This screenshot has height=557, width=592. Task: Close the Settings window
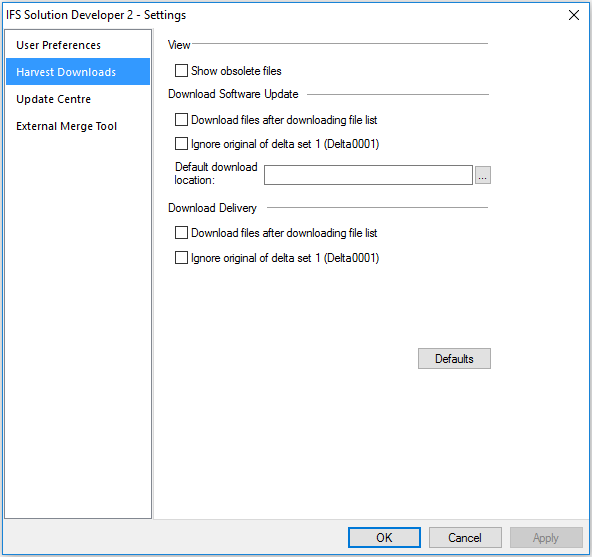pos(574,15)
